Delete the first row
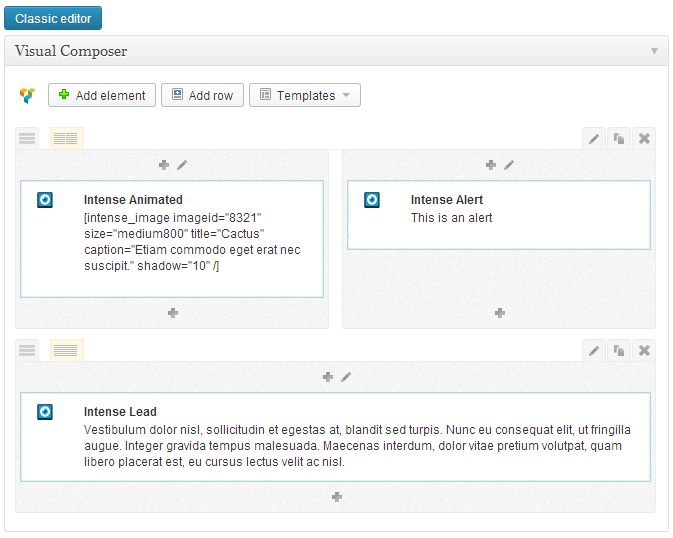Image resolution: width=673 pixels, height=538 pixels. [644, 139]
